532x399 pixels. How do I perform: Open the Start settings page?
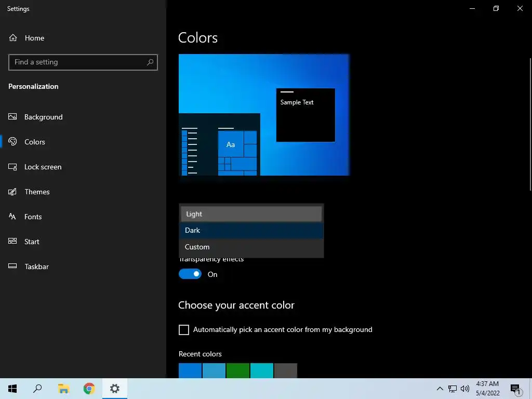83,242
